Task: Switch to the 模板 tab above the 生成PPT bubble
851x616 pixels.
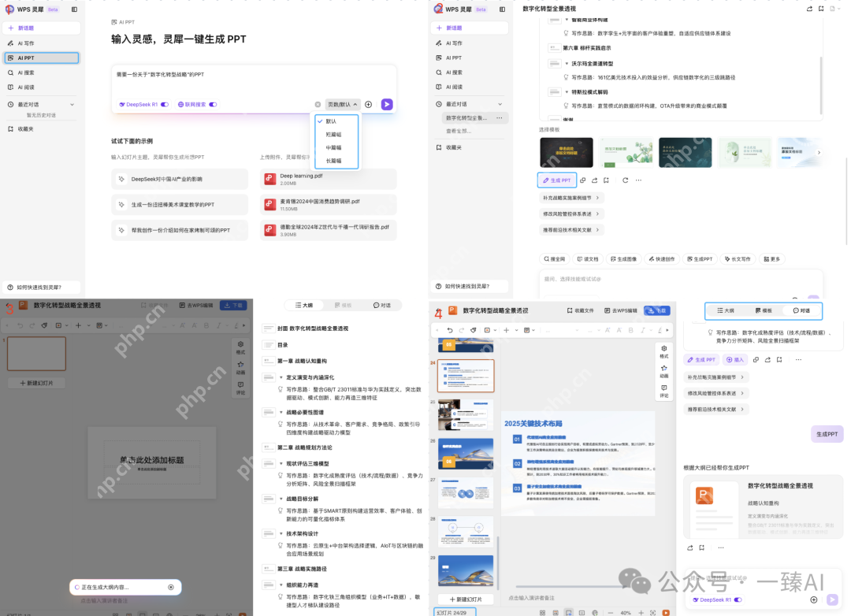Action: 764,311
